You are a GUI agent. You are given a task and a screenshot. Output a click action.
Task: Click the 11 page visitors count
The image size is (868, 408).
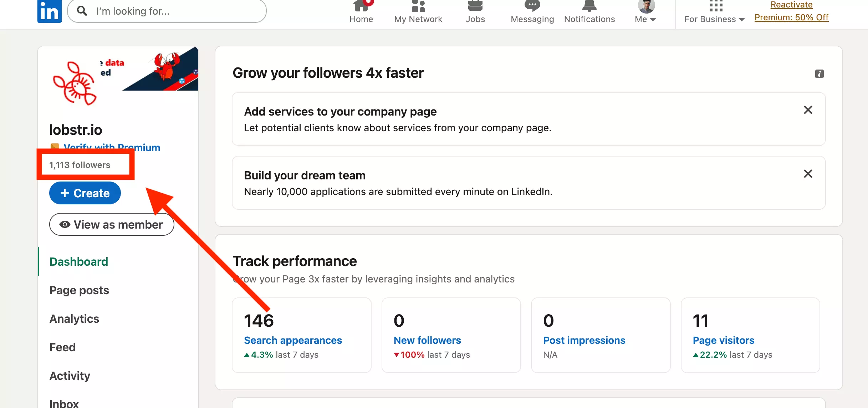700,320
